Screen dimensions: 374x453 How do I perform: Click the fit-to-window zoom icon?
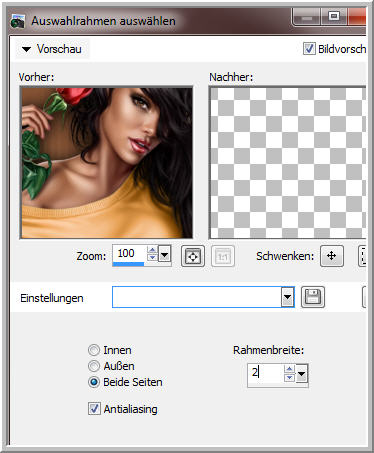[193, 256]
